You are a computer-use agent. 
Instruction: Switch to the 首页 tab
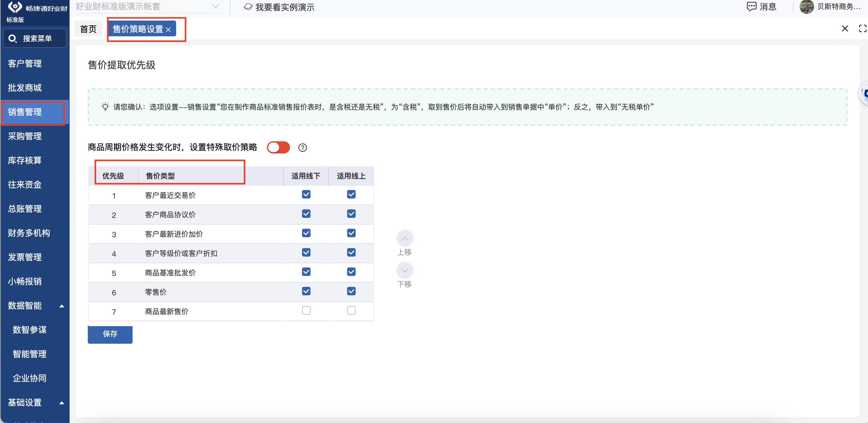click(88, 29)
